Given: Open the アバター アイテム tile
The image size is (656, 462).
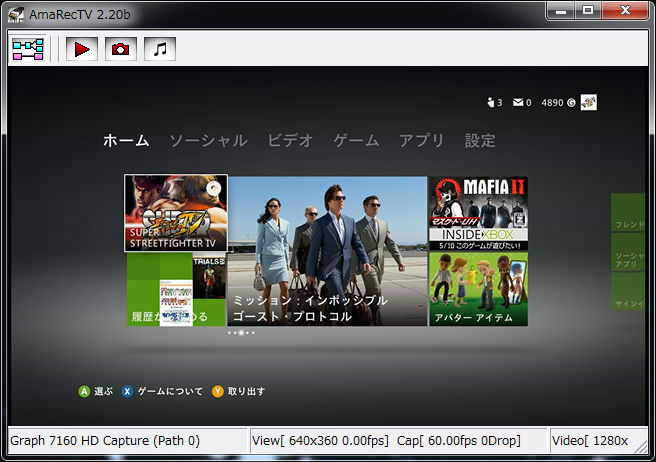Looking at the screenshot, I should [479, 289].
